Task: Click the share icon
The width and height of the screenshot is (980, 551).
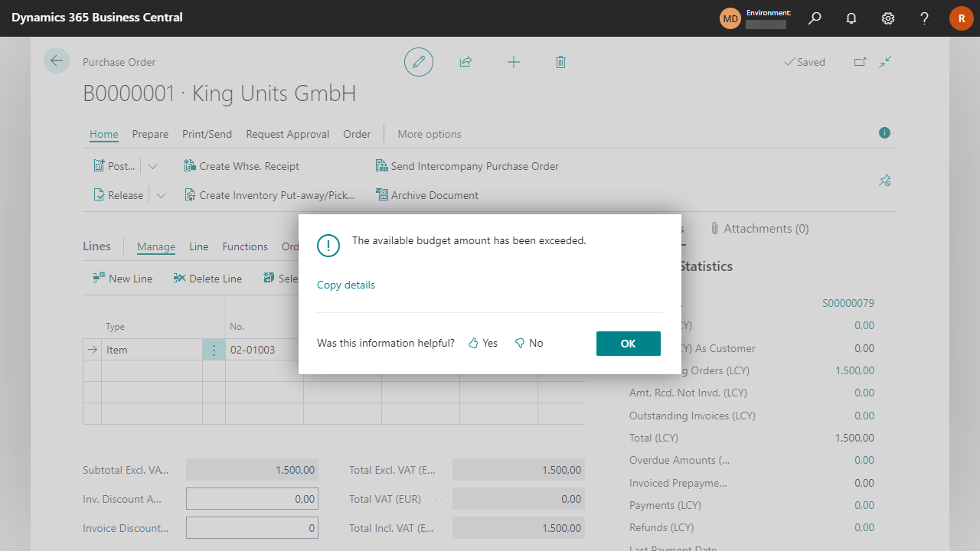Action: 465,62
